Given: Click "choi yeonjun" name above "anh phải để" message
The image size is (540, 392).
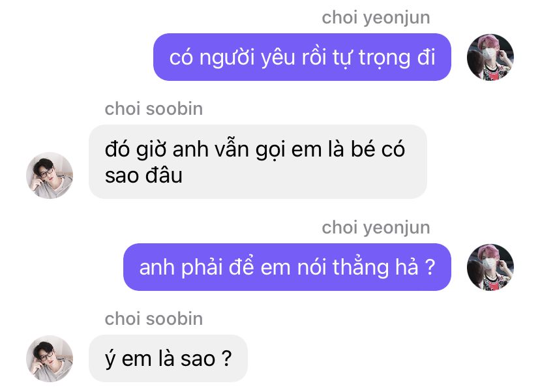Looking at the screenshot, I should coord(376,228).
